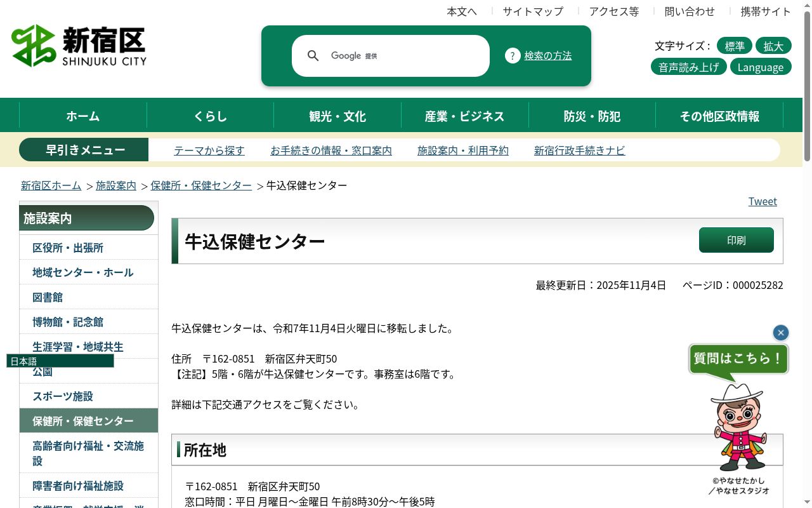
Task: Click the Shinjuku City logo
Action: [x=79, y=46]
